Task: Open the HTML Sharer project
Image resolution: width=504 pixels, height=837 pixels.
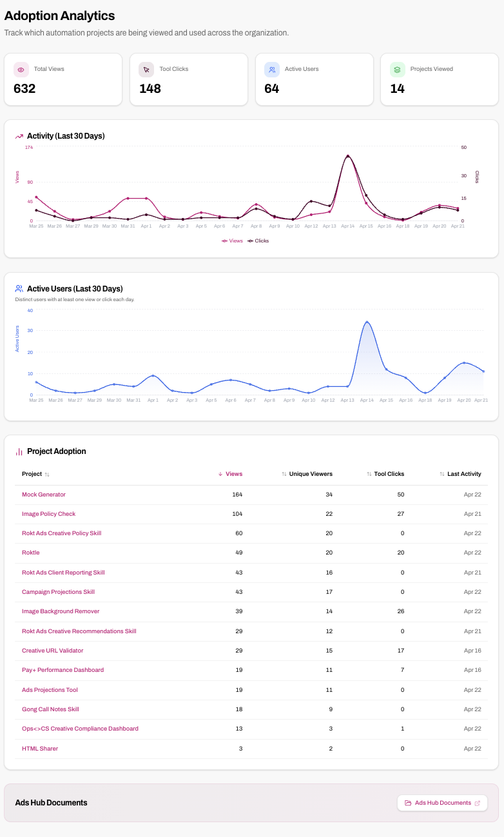Action: point(40,749)
